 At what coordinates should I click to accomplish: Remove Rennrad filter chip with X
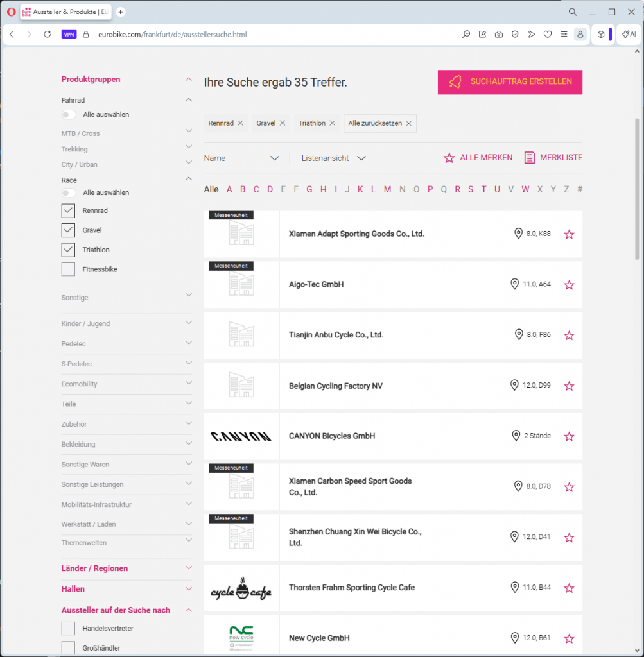[x=240, y=123]
